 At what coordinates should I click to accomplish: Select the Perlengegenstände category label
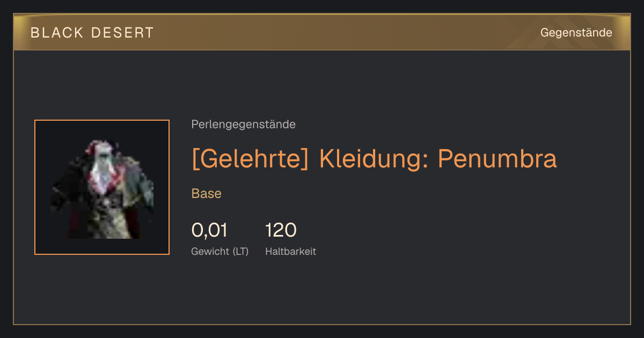(x=243, y=124)
